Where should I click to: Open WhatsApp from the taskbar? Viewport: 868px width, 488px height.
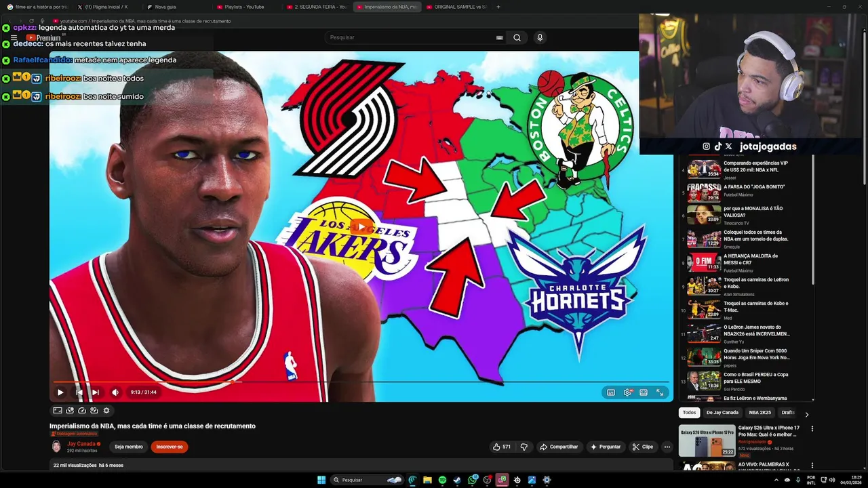pos(472,480)
